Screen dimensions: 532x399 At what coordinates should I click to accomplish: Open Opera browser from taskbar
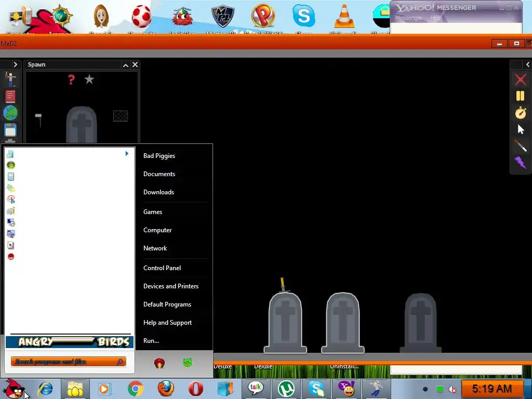tap(196, 389)
